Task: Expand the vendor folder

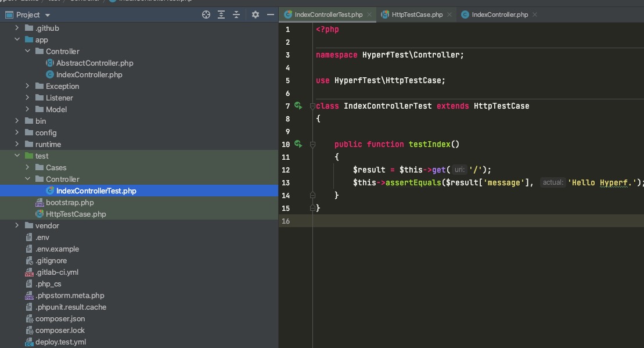Action: pos(17,225)
